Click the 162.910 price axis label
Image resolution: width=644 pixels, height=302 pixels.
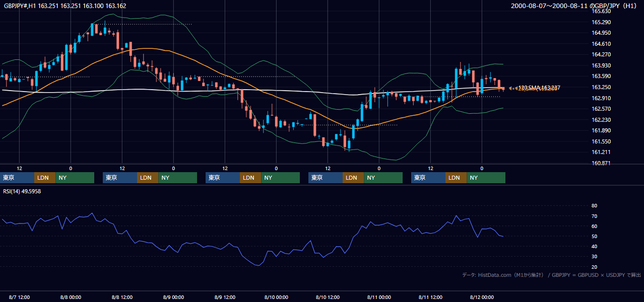tap(601, 98)
